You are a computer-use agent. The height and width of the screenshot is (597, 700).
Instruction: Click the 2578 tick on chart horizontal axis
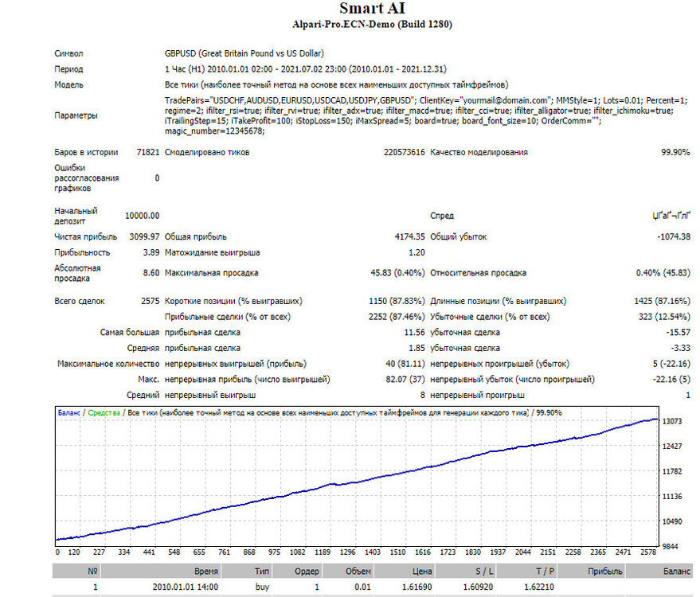pyautogui.click(x=647, y=552)
